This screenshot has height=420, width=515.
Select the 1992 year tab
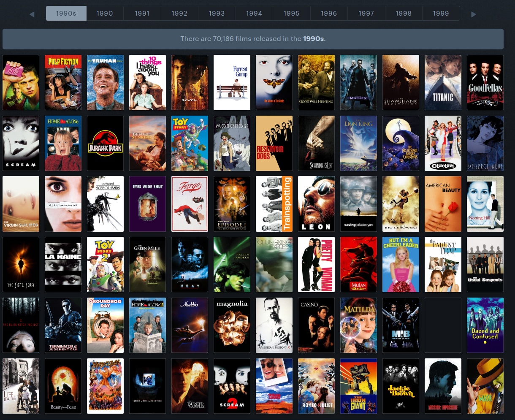click(179, 14)
